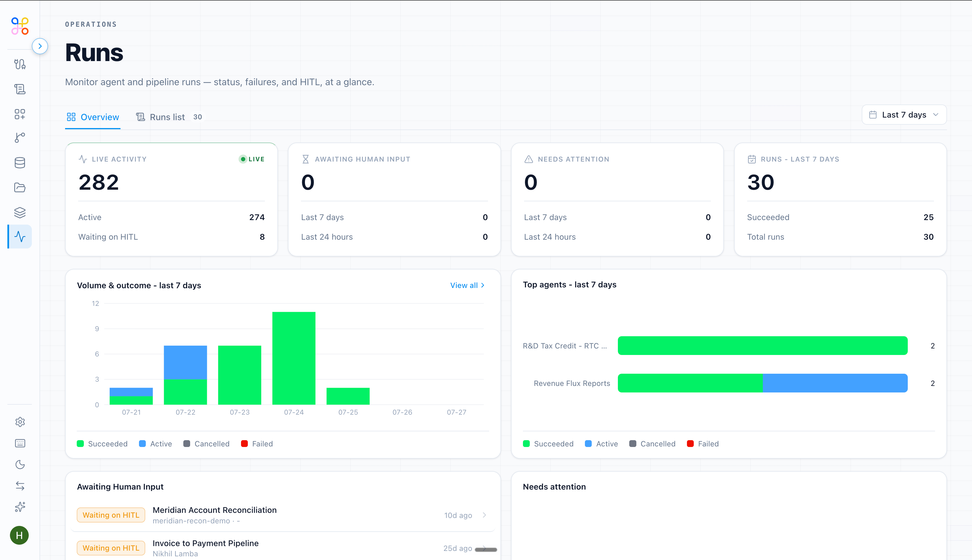Click the hourglass icon on Awaiting Human Input card
The image size is (972, 560).
(306, 159)
